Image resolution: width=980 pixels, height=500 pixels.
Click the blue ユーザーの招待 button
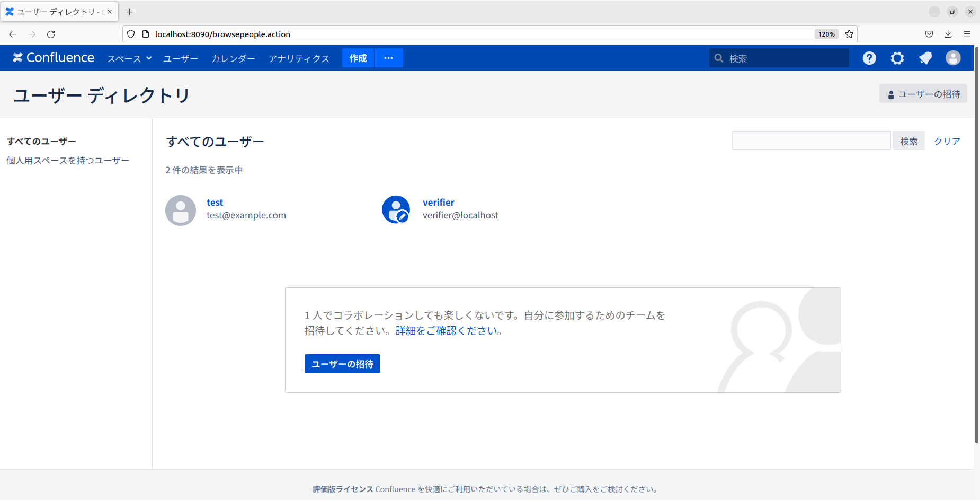click(x=342, y=363)
